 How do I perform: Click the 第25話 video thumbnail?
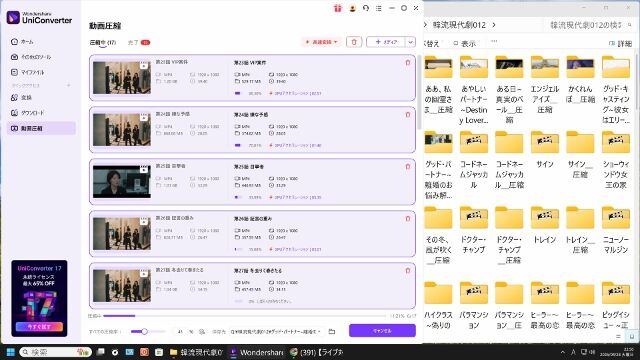click(122, 182)
